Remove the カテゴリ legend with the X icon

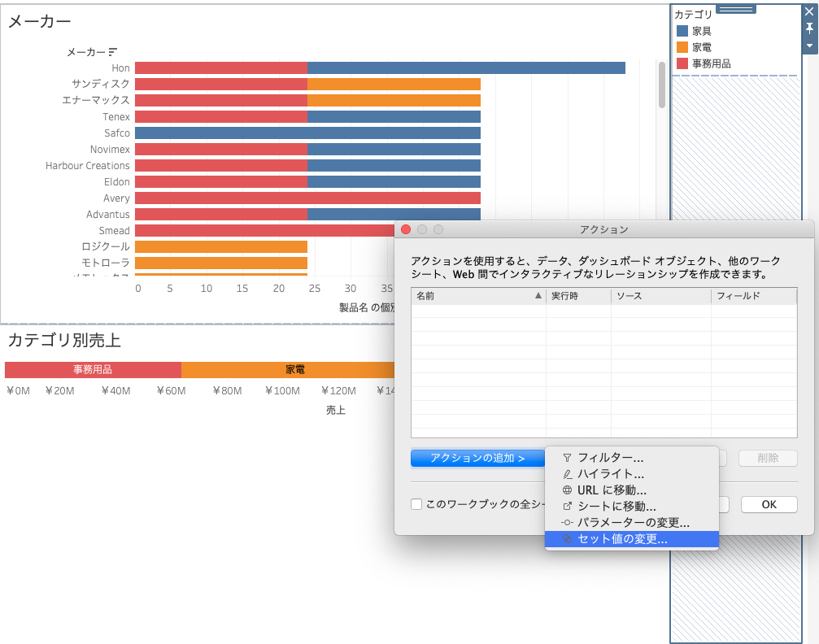(x=809, y=11)
